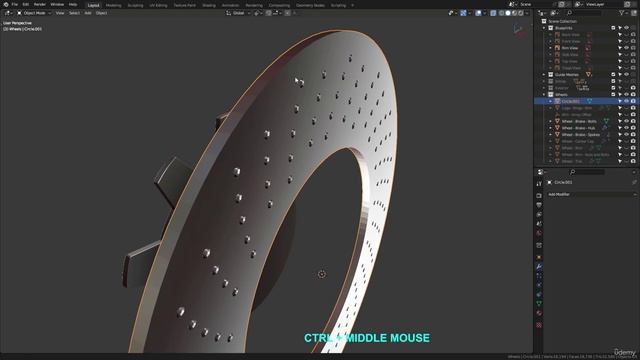Open the 3D viewport editor type selector
This screenshot has width=640, height=360.
8,13
